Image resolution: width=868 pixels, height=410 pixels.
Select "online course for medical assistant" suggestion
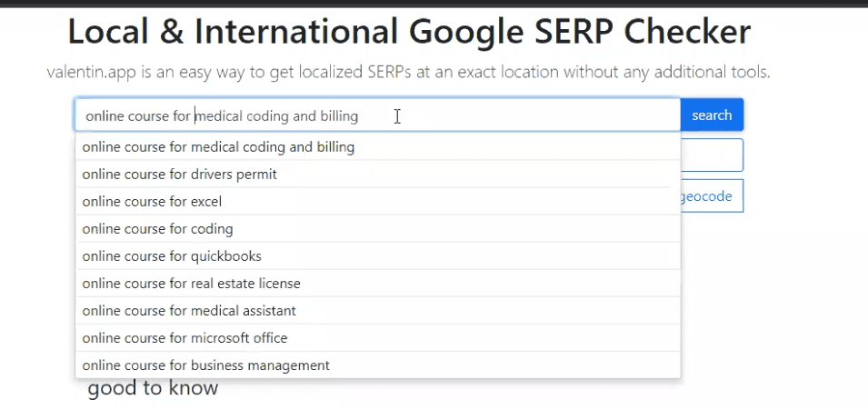377,310
